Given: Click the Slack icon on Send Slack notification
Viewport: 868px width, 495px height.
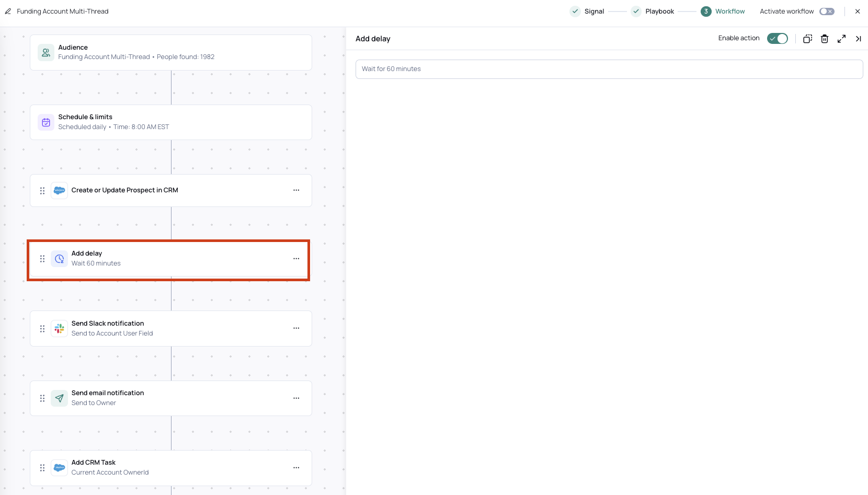Looking at the screenshot, I should pyautogui.click(x=59, y=329).
